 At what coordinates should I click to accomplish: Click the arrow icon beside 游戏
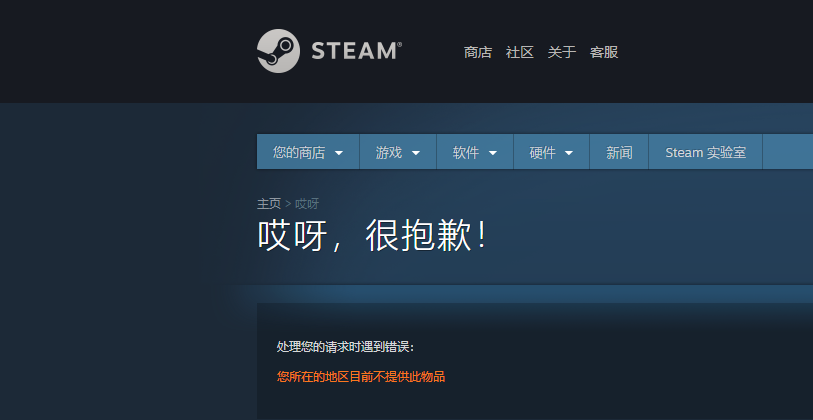415,153
